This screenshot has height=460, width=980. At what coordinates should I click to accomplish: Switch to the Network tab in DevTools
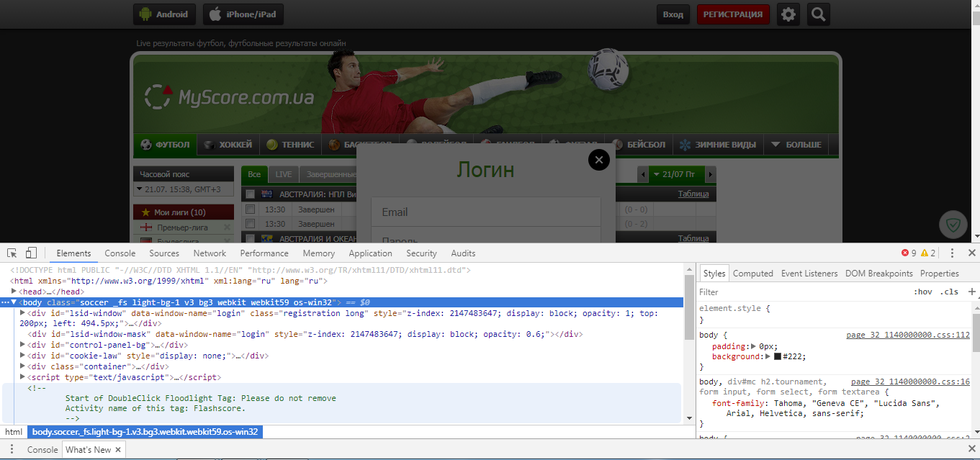click(x=210, y=253)
